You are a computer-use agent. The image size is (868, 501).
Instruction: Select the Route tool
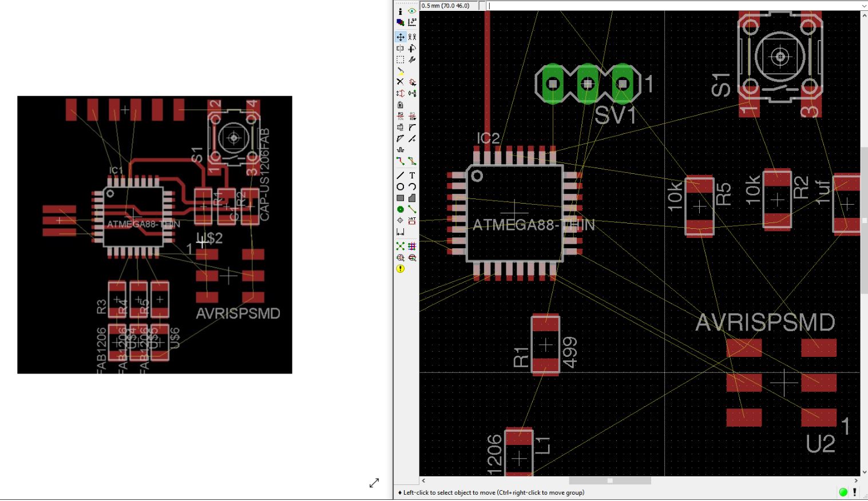[400, 161]
